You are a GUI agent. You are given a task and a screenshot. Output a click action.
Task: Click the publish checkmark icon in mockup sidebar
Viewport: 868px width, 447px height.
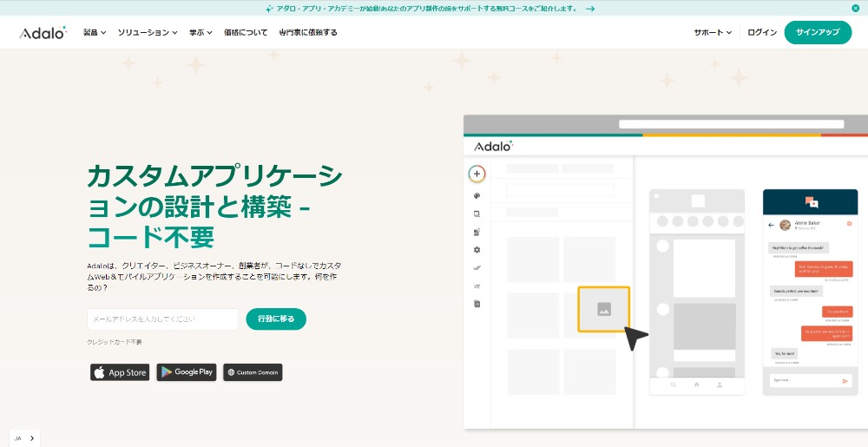click(x=477, y=267)
